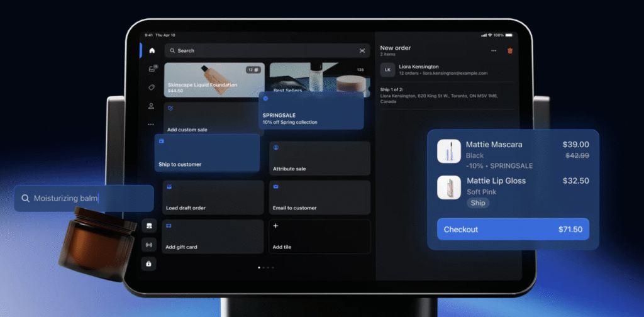Open the Best Sellers collection tile
644x317 pixels.
(320, 77)
